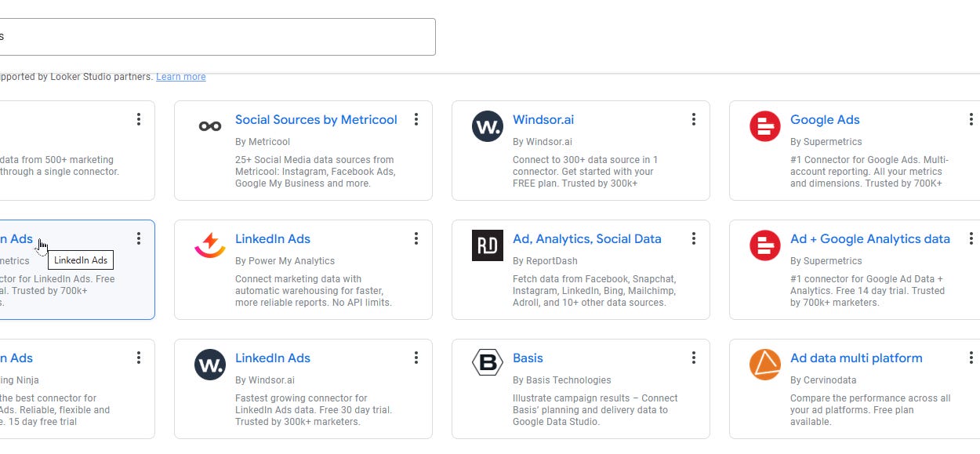Select Ad + Google Analytics data title
Viewport: 980px width, 454px height.
pyautogui.click(x=870, y=239)
